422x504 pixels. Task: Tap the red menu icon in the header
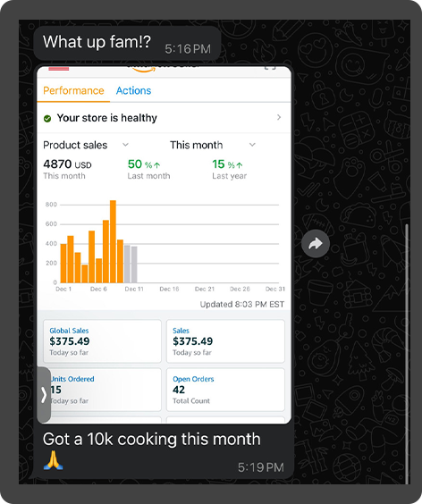tap(58, 68)
